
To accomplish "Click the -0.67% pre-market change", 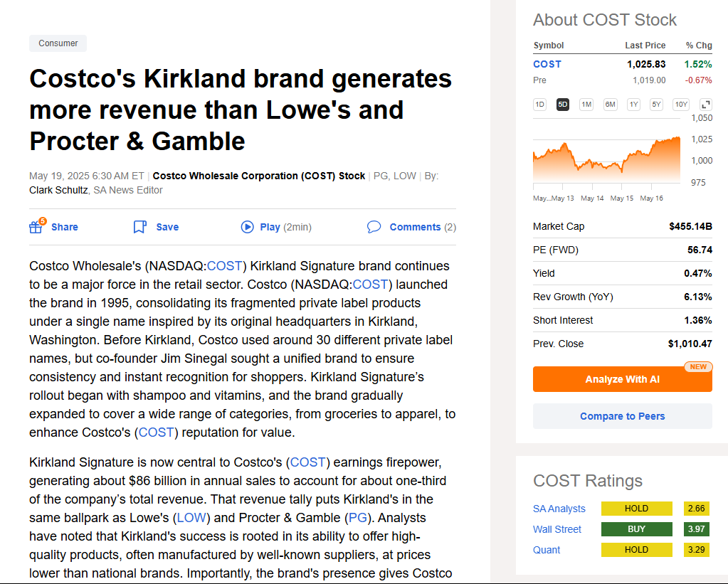I will pyautogui.click(x=698, y=80).
